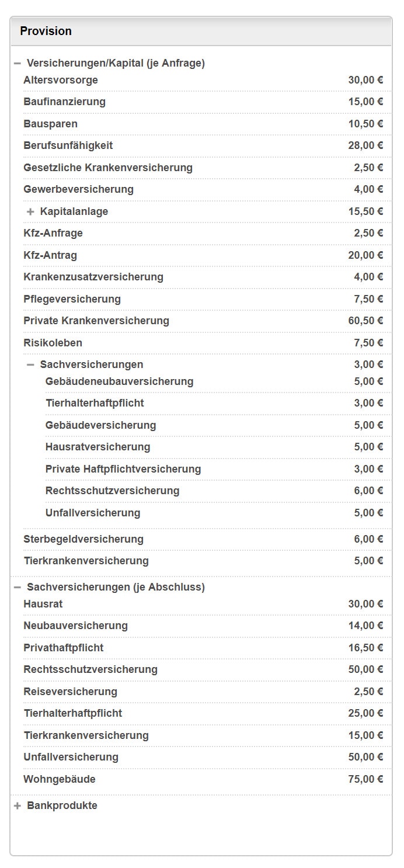Click the Baufinanzierung entry

65,102
